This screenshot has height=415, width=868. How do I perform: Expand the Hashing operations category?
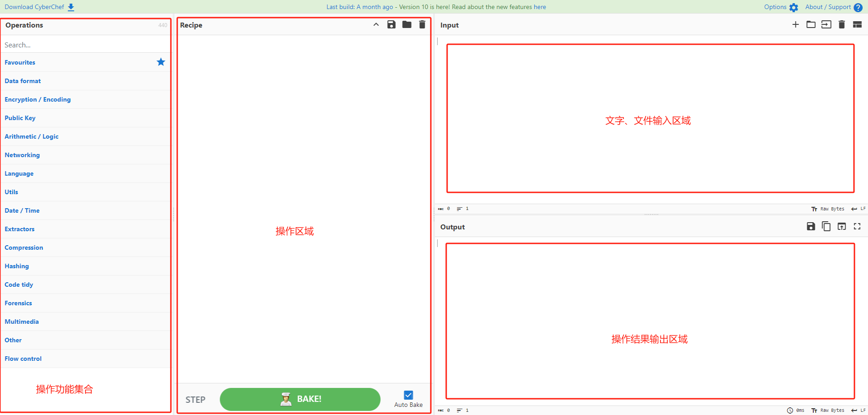(17, 266)
